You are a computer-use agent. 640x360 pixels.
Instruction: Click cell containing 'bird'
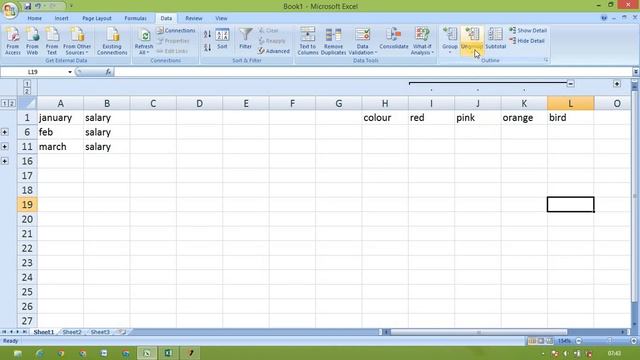click(x=571, y=118)
